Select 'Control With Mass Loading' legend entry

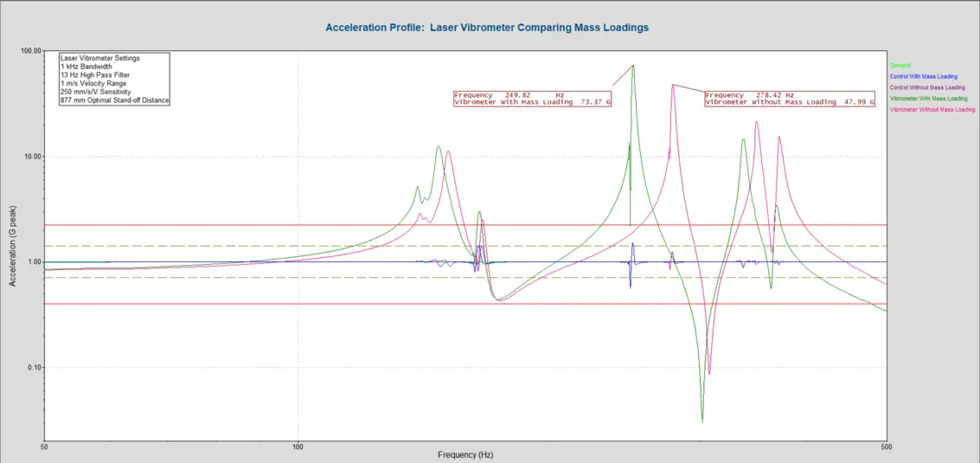coord(926,77)
